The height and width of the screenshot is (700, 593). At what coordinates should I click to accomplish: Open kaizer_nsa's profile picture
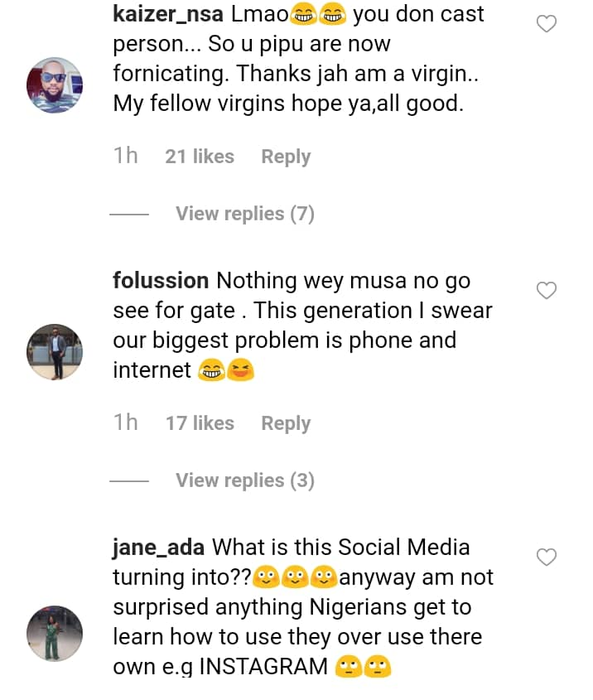55,85
